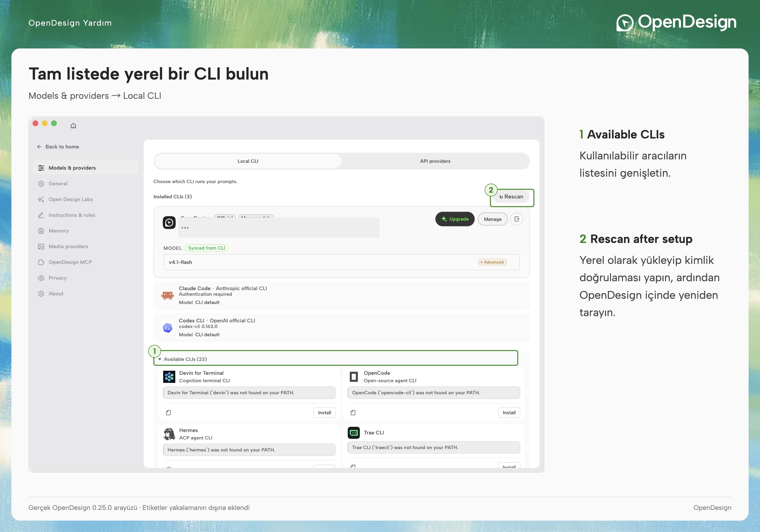
Task: Click the Claude Code logo icon
Action: (x=167, y=295)
